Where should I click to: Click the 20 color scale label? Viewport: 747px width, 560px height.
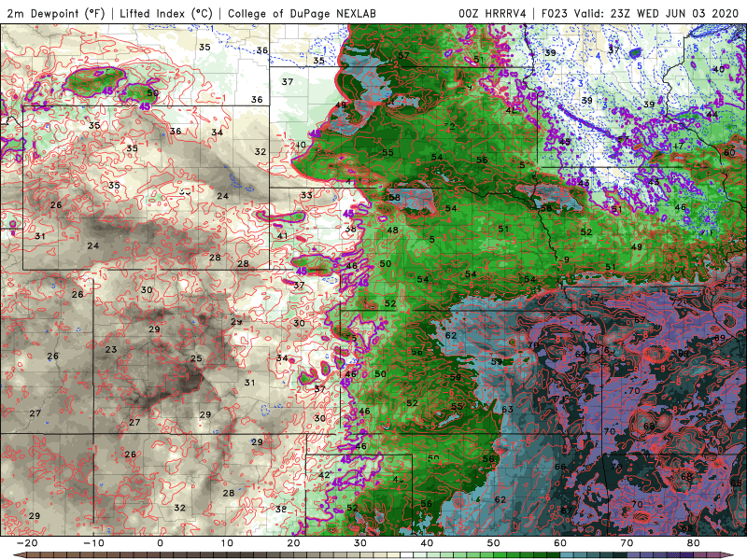[293, 543]
